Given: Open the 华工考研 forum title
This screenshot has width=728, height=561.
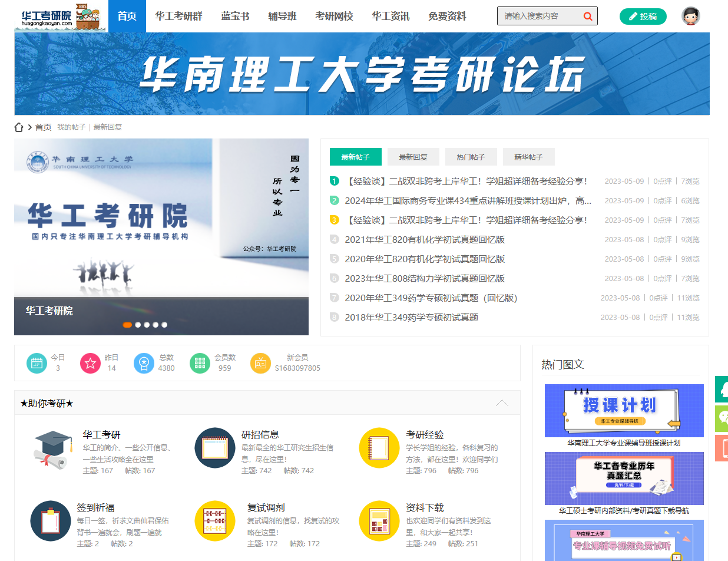Looking at the screenshot, I should pos(101,435).
